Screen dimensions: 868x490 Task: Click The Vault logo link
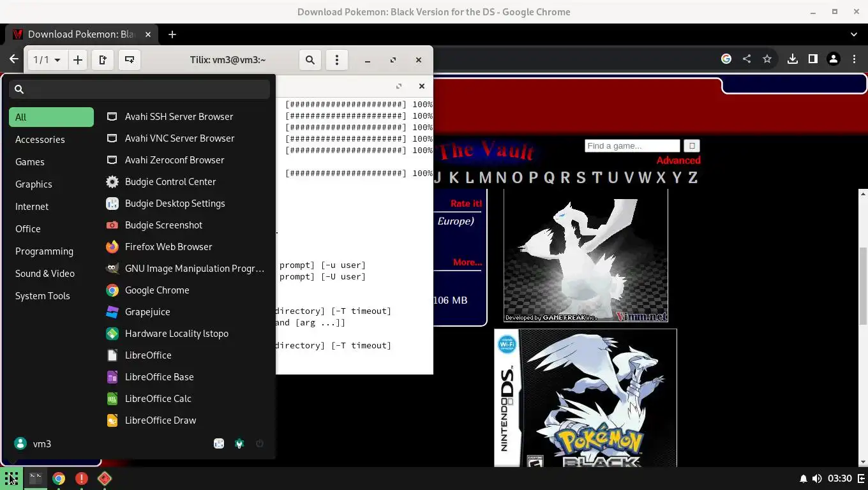pyautogui.click(x=486, y=151)
